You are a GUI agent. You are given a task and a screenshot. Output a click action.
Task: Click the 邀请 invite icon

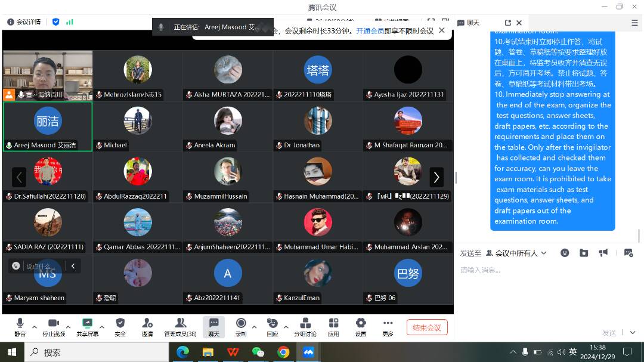147,327
